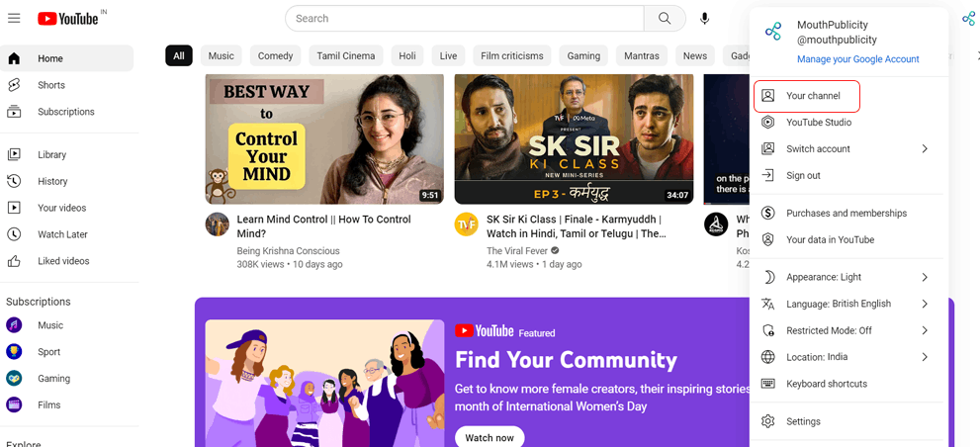Screen dimensions: 980x447
Task: Open the Home sidebar entry
Action: (x=67, y=58)
